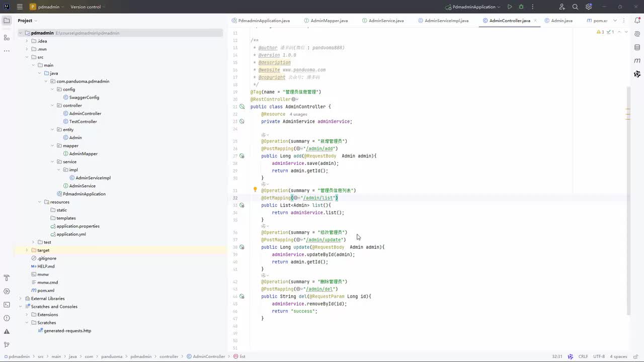Open IDE settings gear icon
This screenshot has height=362, width=644.
pyautogui.click(x=589, y=7)
